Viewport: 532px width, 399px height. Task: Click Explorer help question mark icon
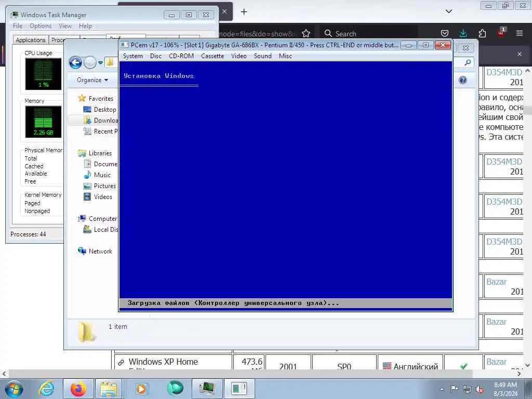tap(463, 80)
